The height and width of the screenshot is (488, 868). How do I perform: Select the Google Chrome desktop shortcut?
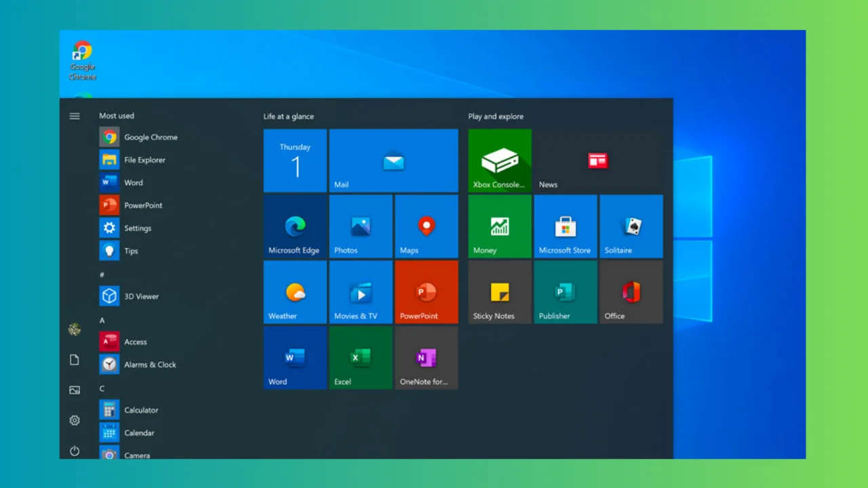[x=83, y=60]
